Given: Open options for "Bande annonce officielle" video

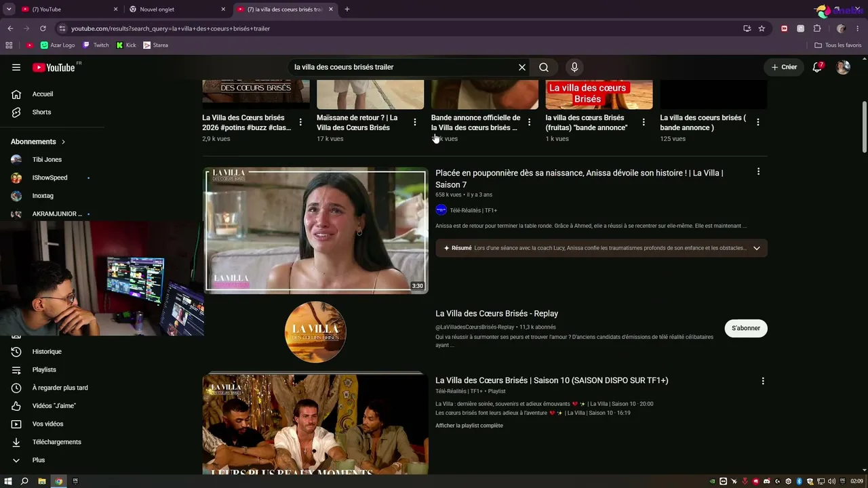Looking at the screenshot, I should pos(530,122).
